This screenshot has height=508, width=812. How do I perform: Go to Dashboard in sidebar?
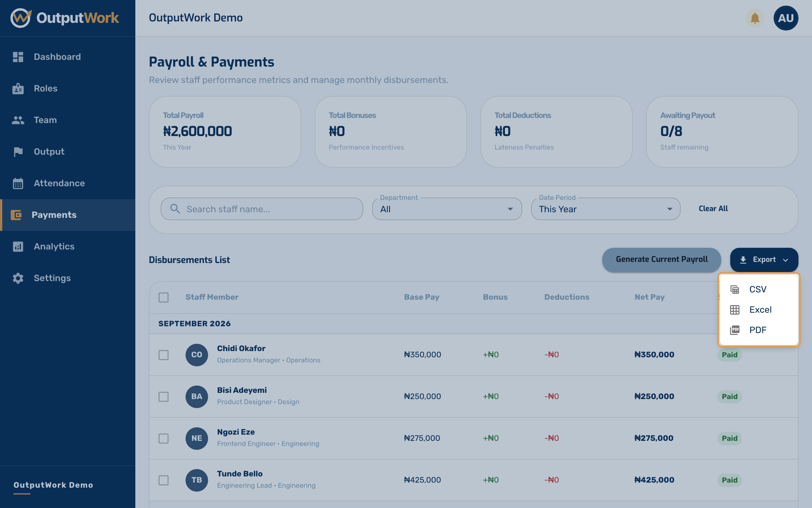[x=67, y=57]
